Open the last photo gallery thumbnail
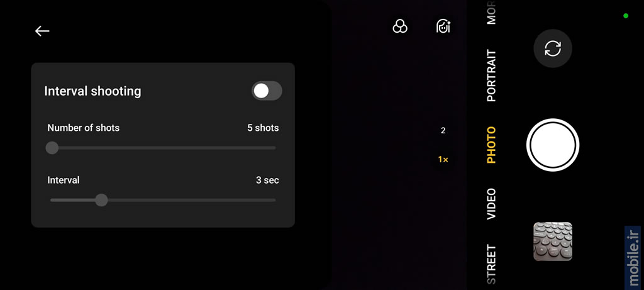The height and width of the screenshot is (290, 644). coord(552,242)
